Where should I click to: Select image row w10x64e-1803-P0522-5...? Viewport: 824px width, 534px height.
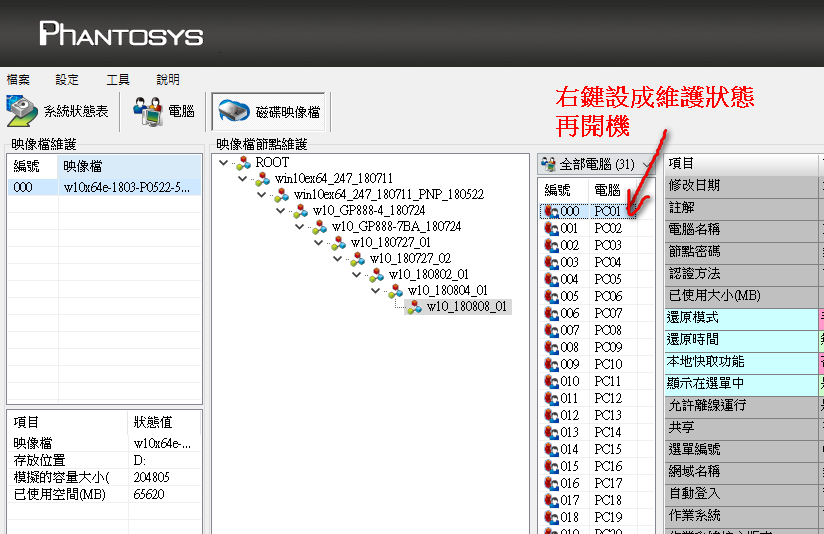coord(104,187)
